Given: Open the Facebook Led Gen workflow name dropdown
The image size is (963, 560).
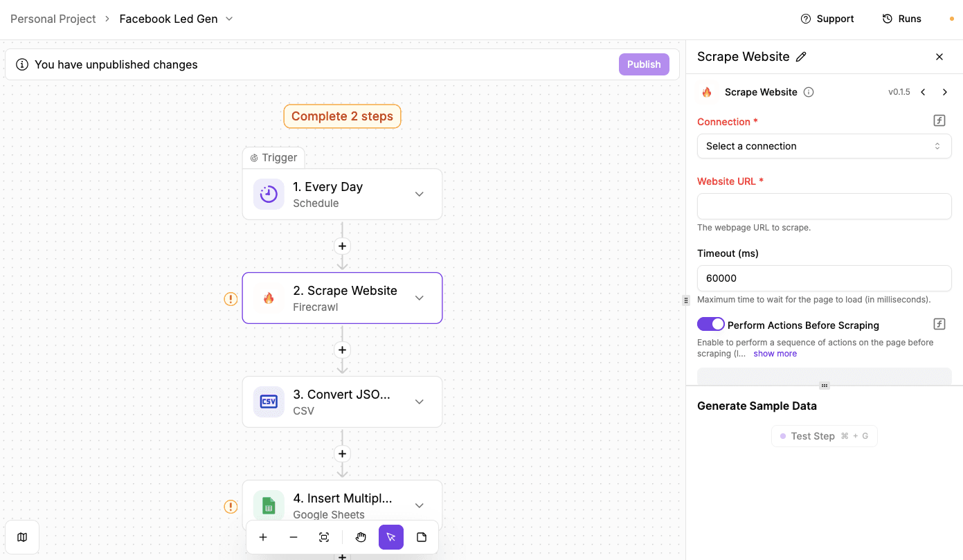Looking at the screenshot, I should (228, 19).
